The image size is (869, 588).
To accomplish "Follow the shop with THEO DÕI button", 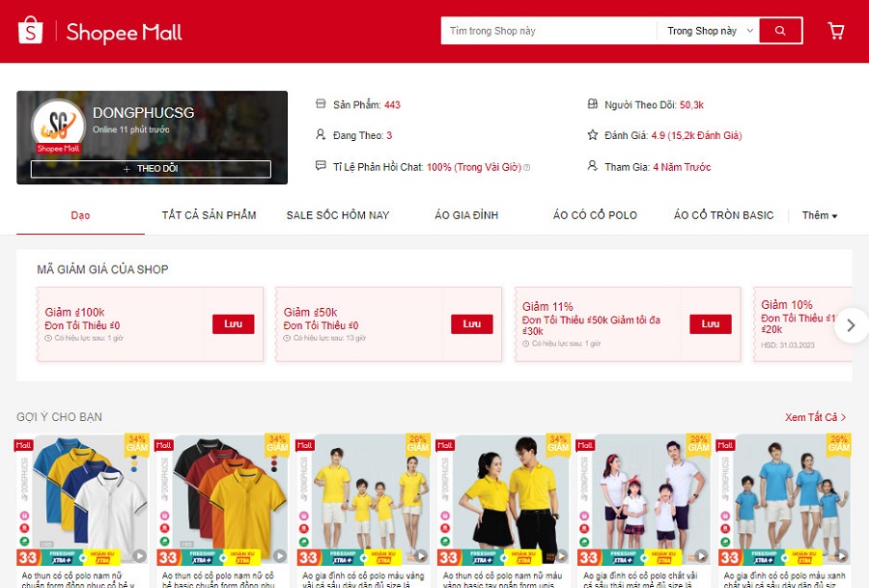I will coord(151,169).
